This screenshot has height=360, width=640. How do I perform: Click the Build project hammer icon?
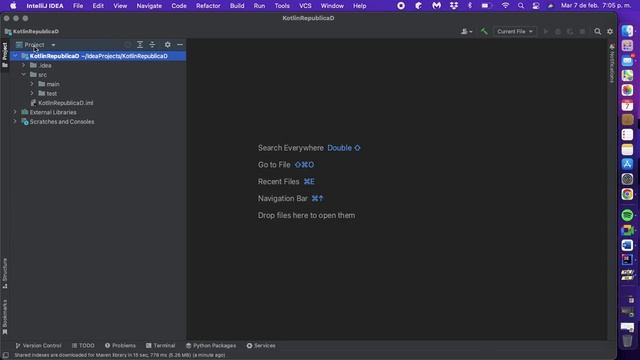coord(484,31)
